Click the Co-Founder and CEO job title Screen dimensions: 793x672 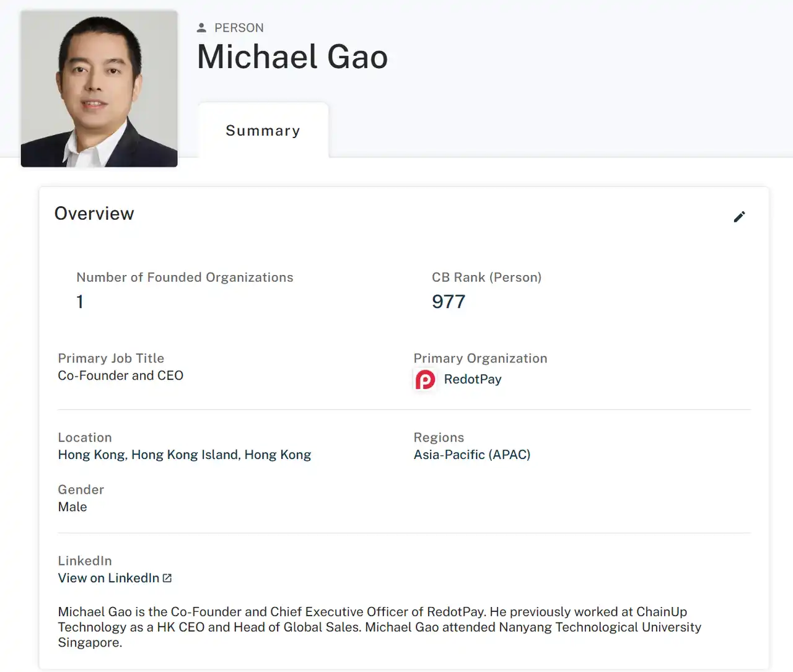tap(120, 375)
